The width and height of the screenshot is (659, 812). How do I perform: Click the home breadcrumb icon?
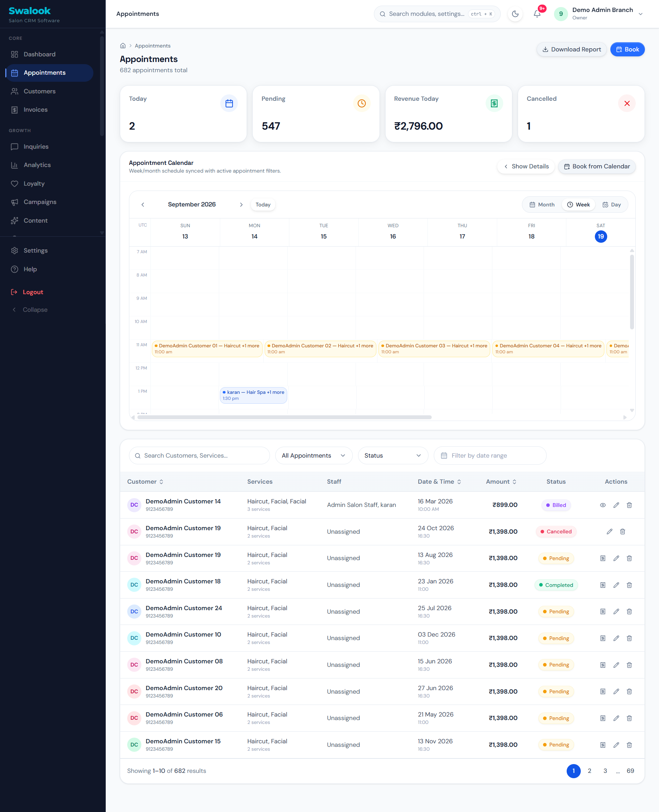(123, 45)
